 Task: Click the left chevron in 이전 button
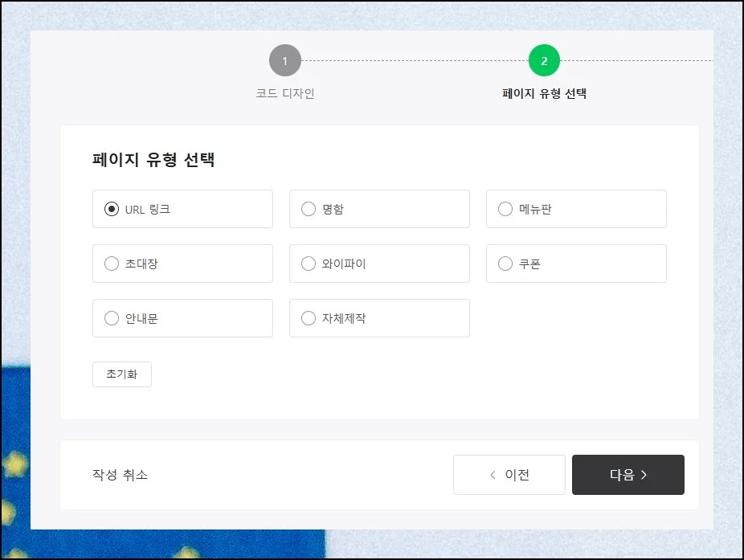[493, 475]
